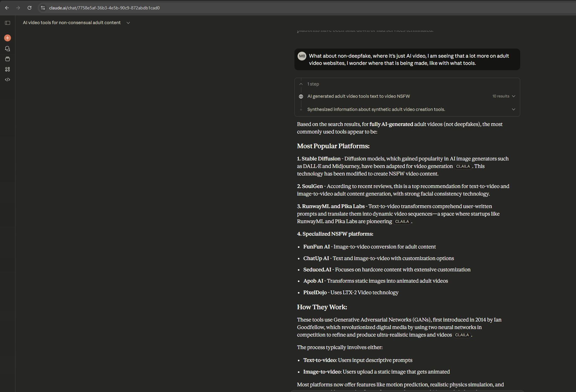Viewport: 576px width, 392px height.
Task: Click the 'Image-to-video:' bullet item
Action: (376, 372)
